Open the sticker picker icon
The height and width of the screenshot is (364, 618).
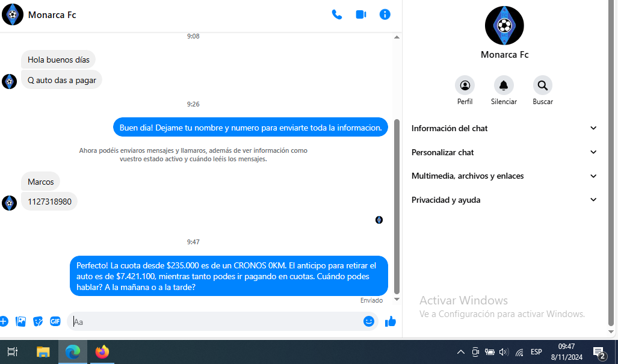click(x=38, y=321)
